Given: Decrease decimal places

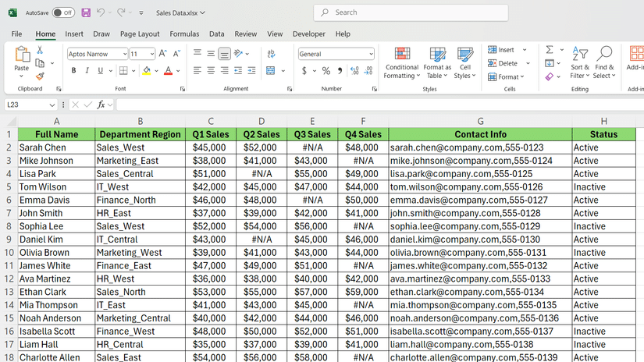Looking at the screenshot, I should click(x=368, y=71).
